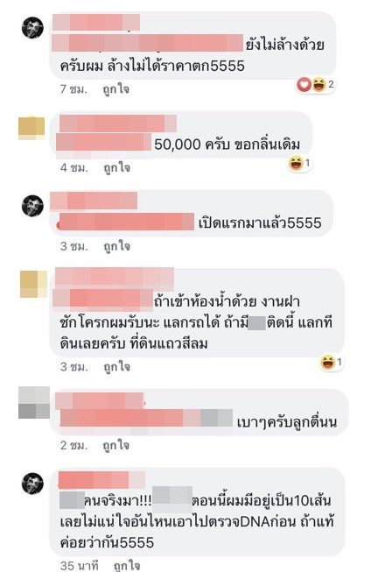Open dark avatar beside ตรวจDNAก่อน comment
The image size is (392, 572).
click(32, 484)
